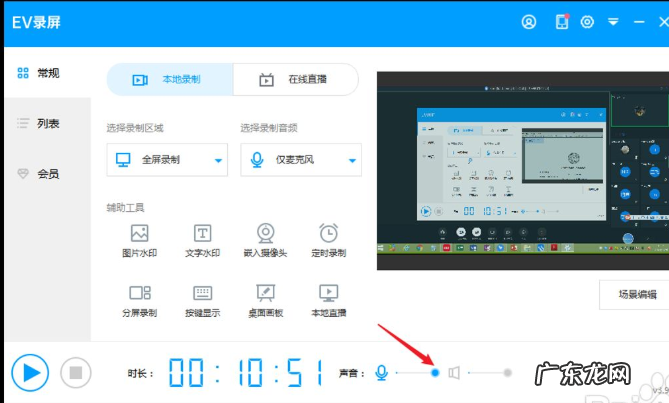Switch to the 在线直播 mode tab
Image resolution: width=669 pixels, height=403 pixels.
pos(296,79)
